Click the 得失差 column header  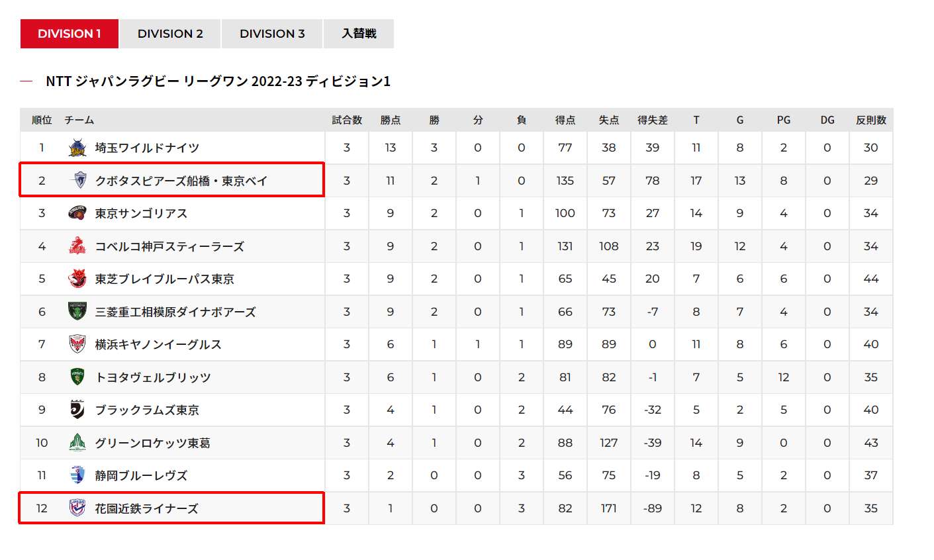click(x=653, y=120)
